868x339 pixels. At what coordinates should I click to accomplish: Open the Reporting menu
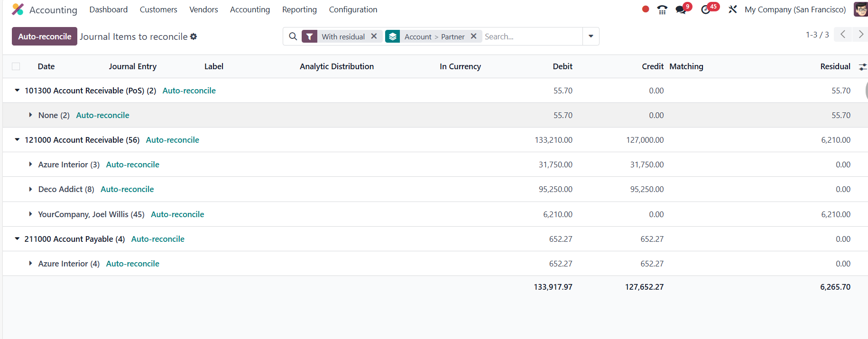tap(299, 9)
